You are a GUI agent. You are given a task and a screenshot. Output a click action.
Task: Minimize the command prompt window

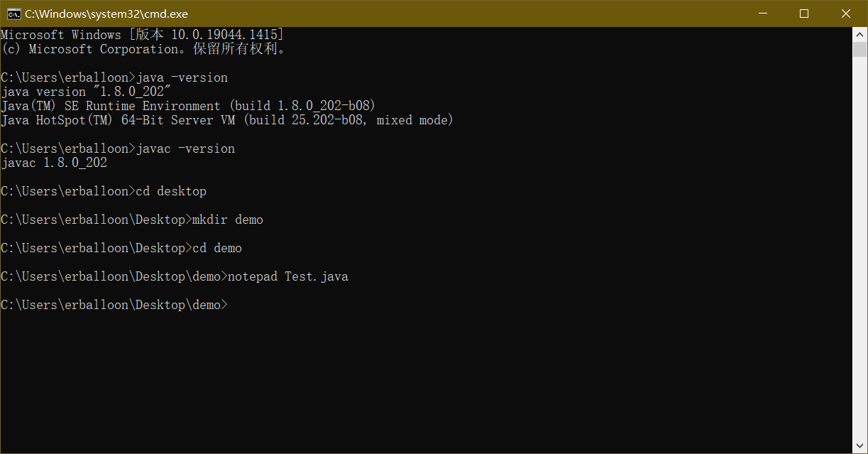pos(762,13)
